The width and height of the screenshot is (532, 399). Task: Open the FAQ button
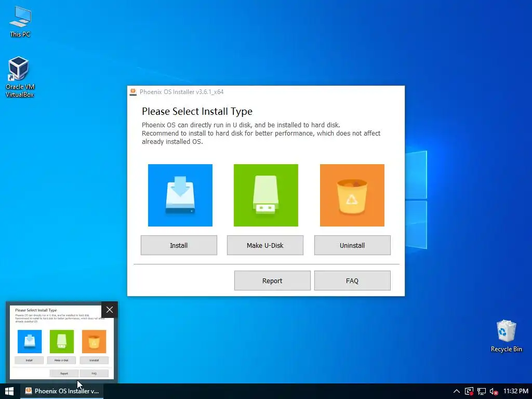352,281
